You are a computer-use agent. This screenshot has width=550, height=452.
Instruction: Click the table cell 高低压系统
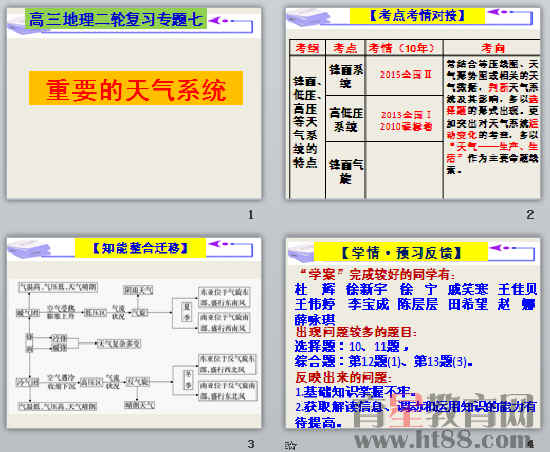346,119
